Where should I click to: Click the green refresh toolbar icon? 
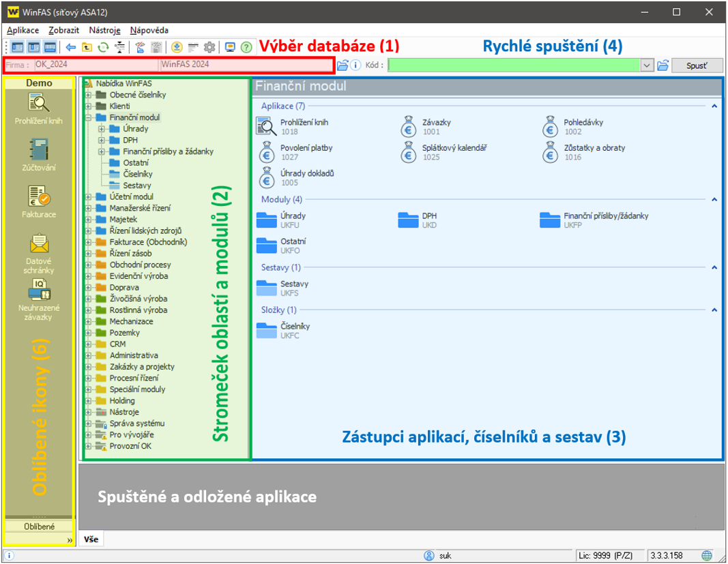click(x=103, y=47)
